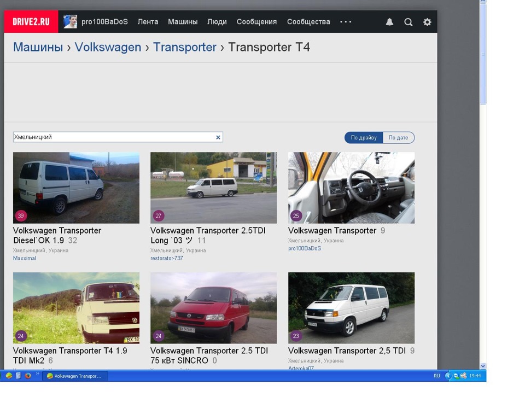525x420 pixels.
Task: Follow the Машины breadcrumb link
Action: point(38,47)
